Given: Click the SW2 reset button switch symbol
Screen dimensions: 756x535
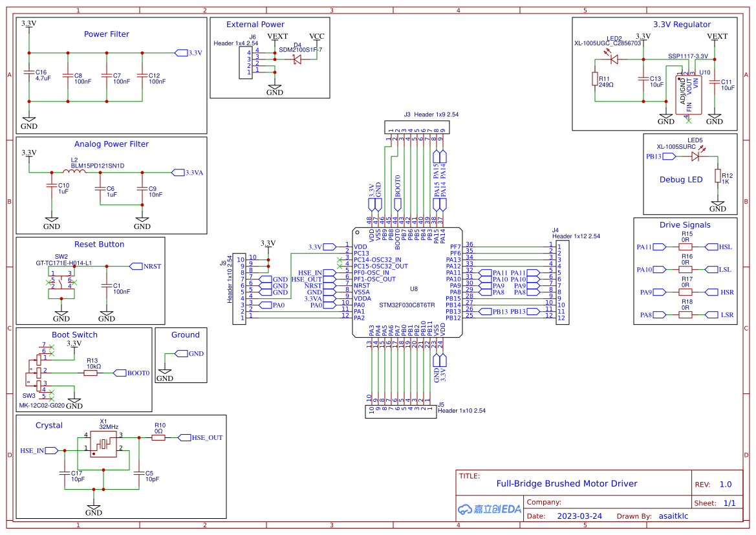Looking at the screenshot, I should [61, 285].
